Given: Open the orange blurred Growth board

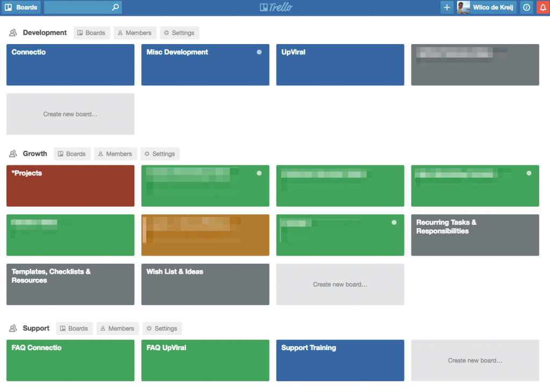Looking at the screenshot, I should [x=205, y=235].
